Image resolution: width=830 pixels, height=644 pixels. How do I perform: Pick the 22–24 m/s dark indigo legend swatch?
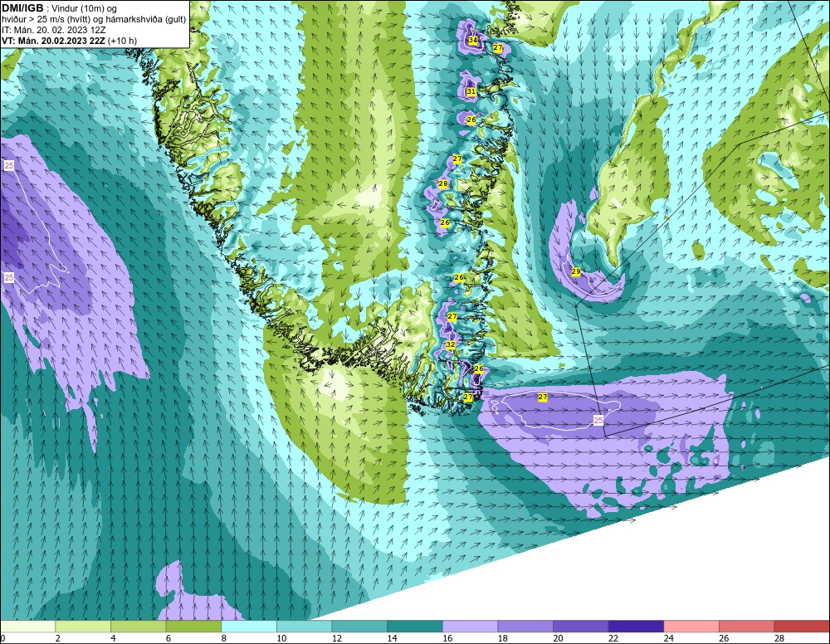point(637,627)
